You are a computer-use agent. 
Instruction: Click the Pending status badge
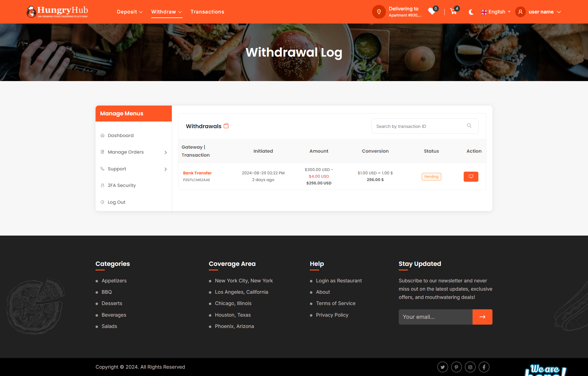[431, 177]
